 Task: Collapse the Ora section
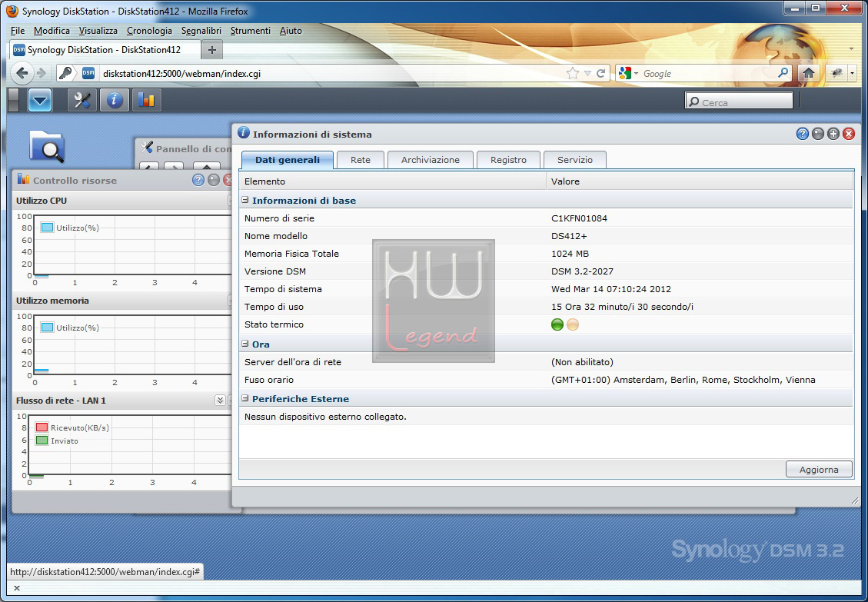[x=245, y=344]
